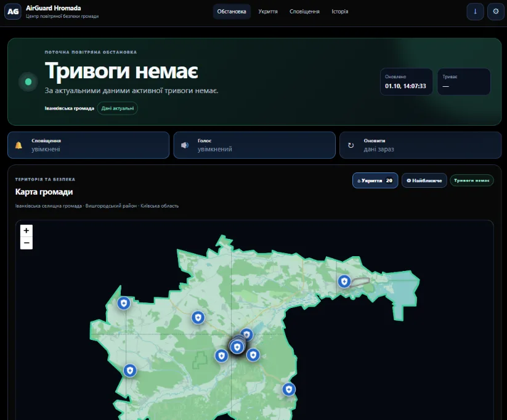
Task: Switch to the Укриття tab
Action: (x=268, y=12)
